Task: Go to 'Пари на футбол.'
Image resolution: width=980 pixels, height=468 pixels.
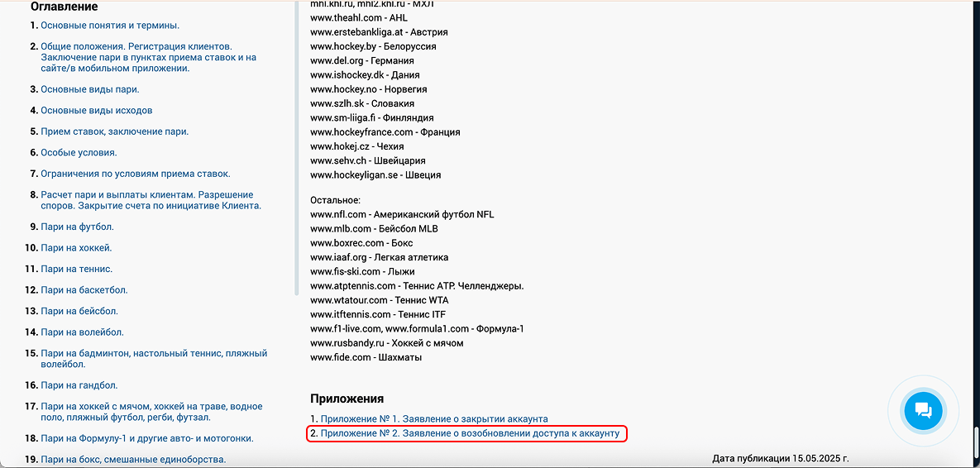Action: [78, 227]
